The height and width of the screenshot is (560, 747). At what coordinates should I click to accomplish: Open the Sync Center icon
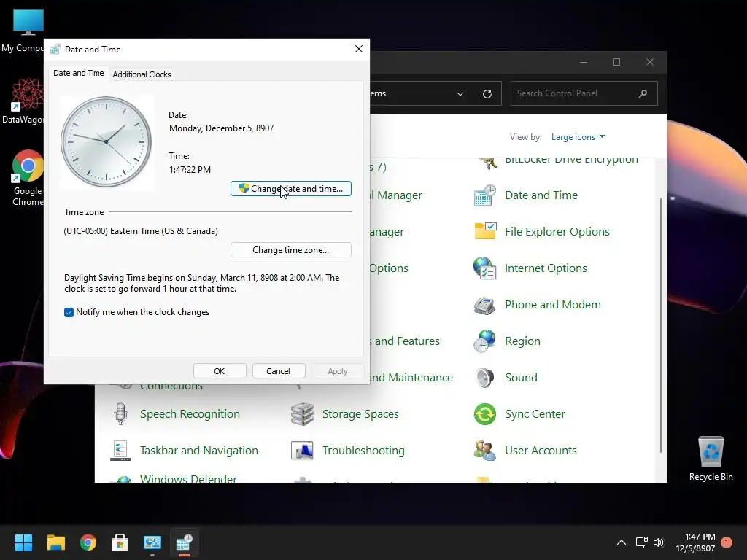coord(484,414)
